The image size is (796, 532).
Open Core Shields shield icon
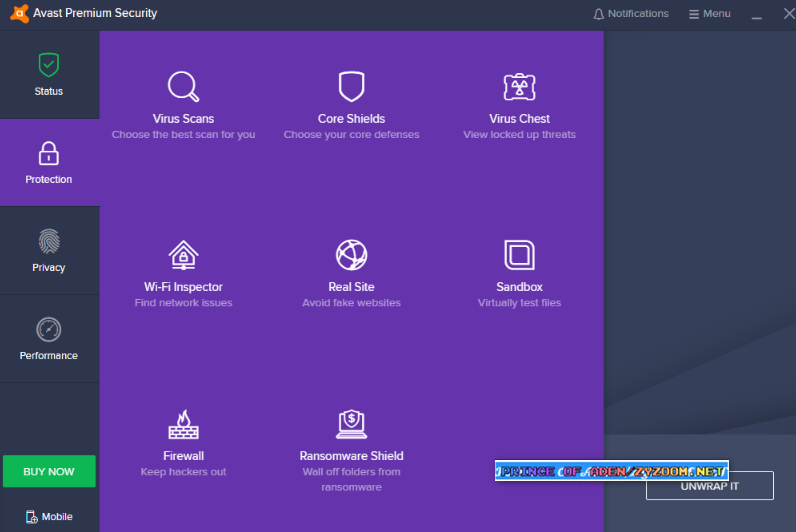click(351, 86)
